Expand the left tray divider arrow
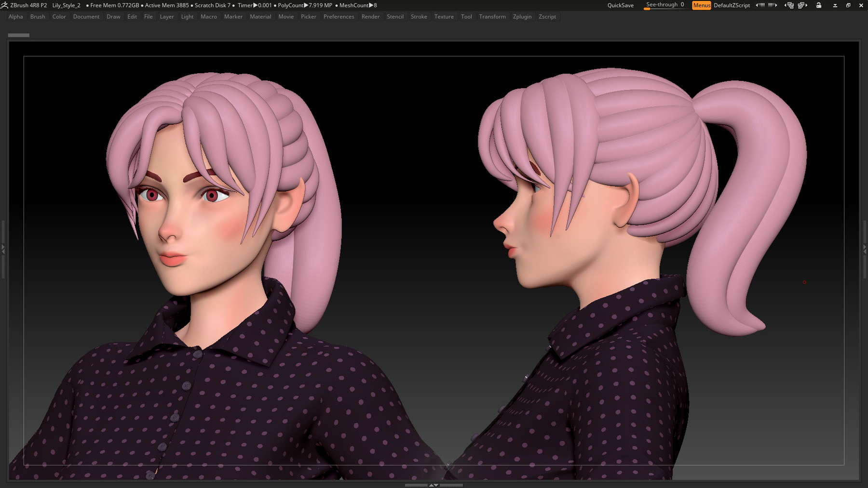 tap(3, 249)
